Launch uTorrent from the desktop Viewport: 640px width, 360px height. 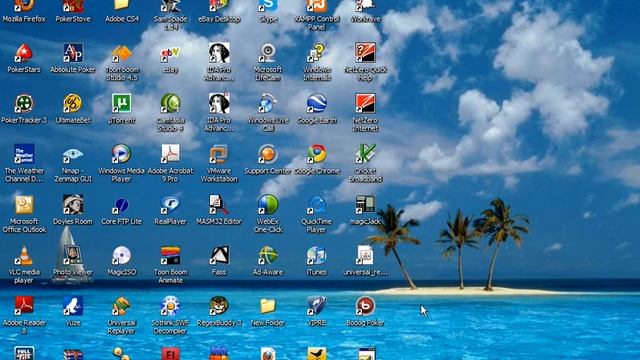[x=122, y=104]
